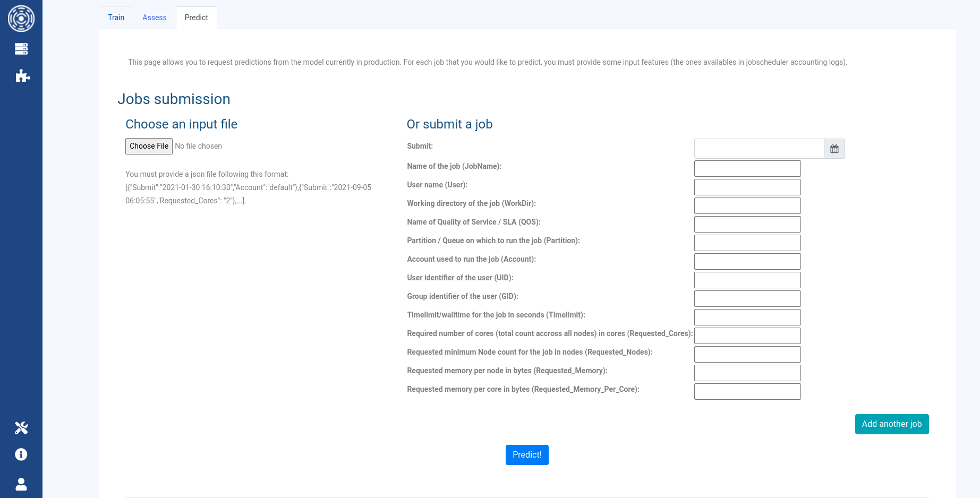Open the calendar picker for Submit date
The height and width of the screenshot is (498, 980).
point(834,149)
